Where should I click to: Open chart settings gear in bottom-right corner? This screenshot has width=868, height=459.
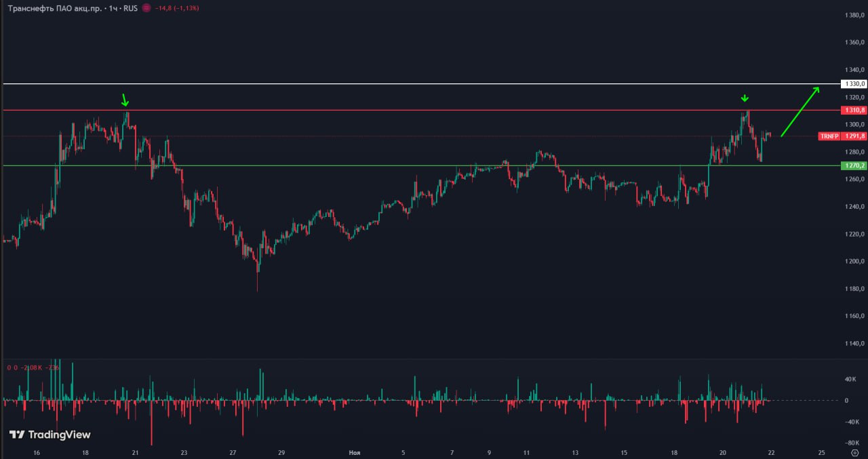tap(854, 452)
